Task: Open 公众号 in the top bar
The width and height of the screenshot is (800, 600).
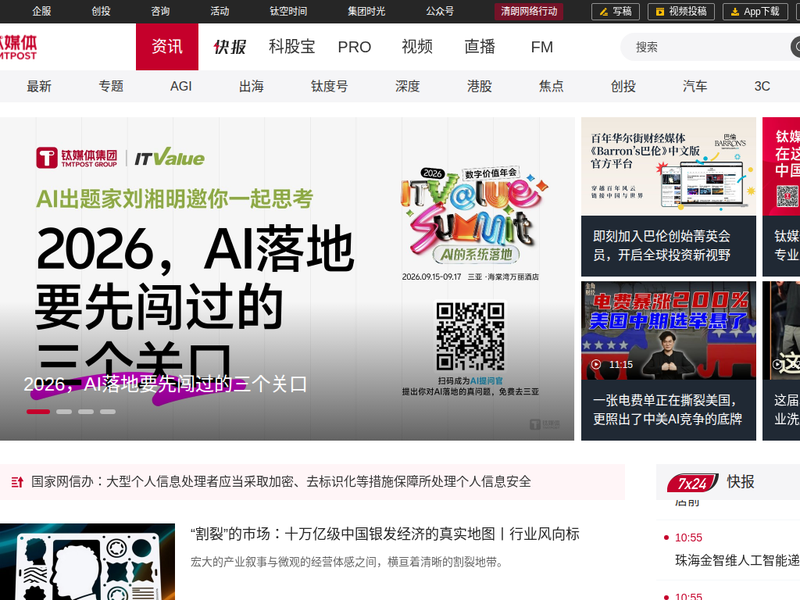Action: tap(440, 11)
